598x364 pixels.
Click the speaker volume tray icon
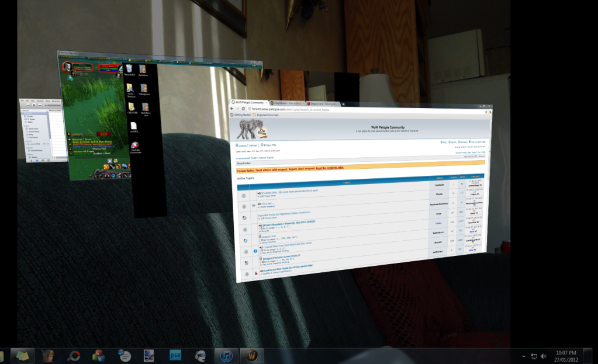coord(544,356)
